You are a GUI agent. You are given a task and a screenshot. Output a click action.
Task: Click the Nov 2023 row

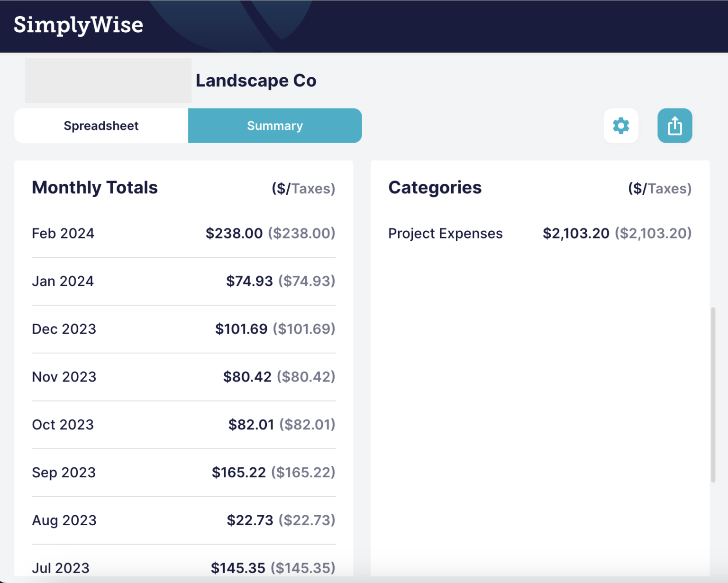tap(183, 376)
